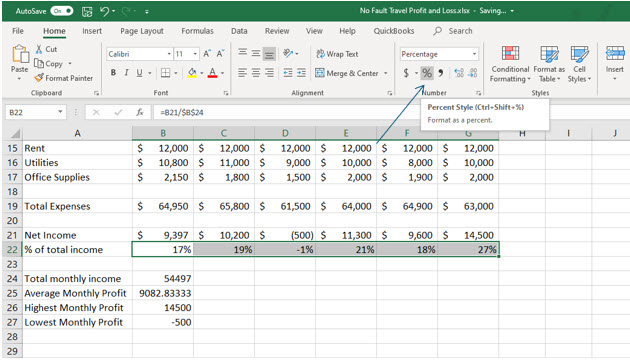630x364 pixels.
Task: Click the Save icon in title bar
Action: click(87, 12)
